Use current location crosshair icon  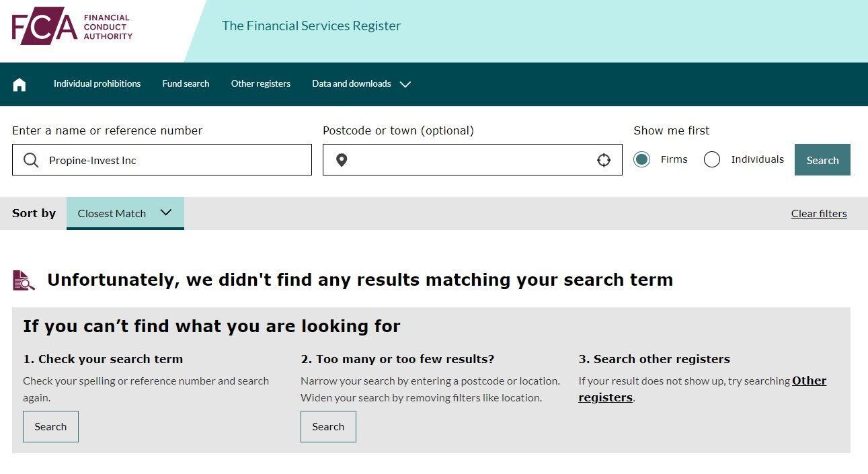pyautogui.click(x=604, y=160)
